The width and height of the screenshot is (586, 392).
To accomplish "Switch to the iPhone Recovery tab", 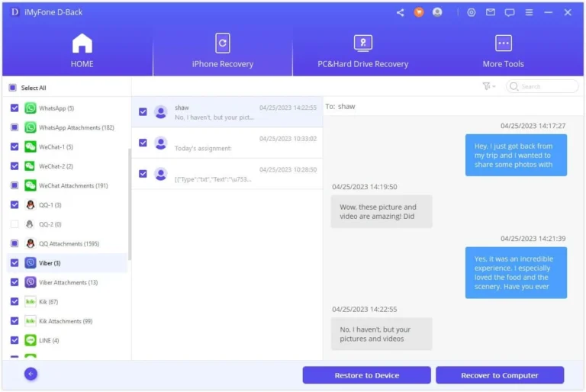I will 223,51.
